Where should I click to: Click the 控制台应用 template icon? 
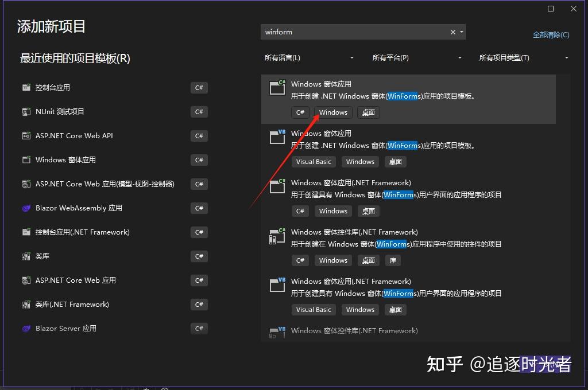26,87
